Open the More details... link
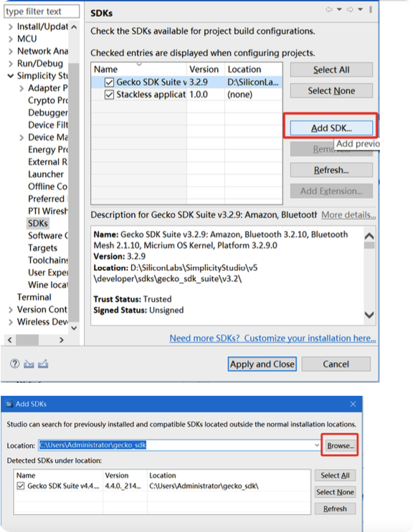Screen dimensions: 415x532 click(x=348, y=215)
